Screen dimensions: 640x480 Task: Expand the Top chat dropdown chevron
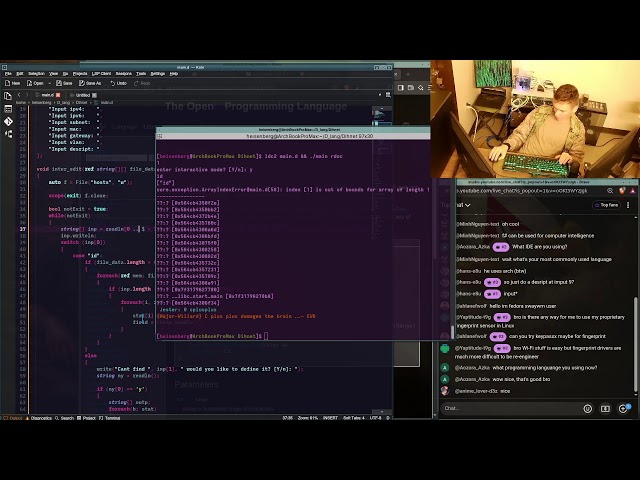(468, 205)
